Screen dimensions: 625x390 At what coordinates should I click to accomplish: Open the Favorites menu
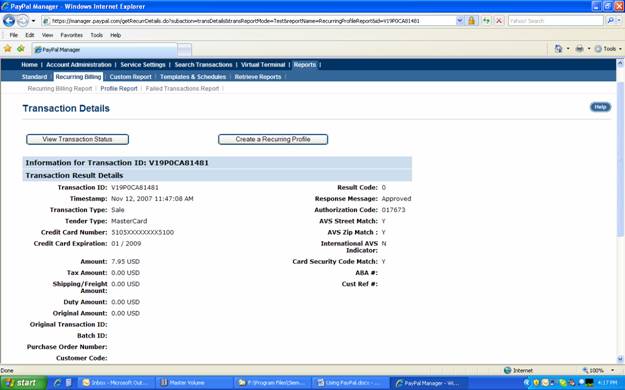[71, 35]
